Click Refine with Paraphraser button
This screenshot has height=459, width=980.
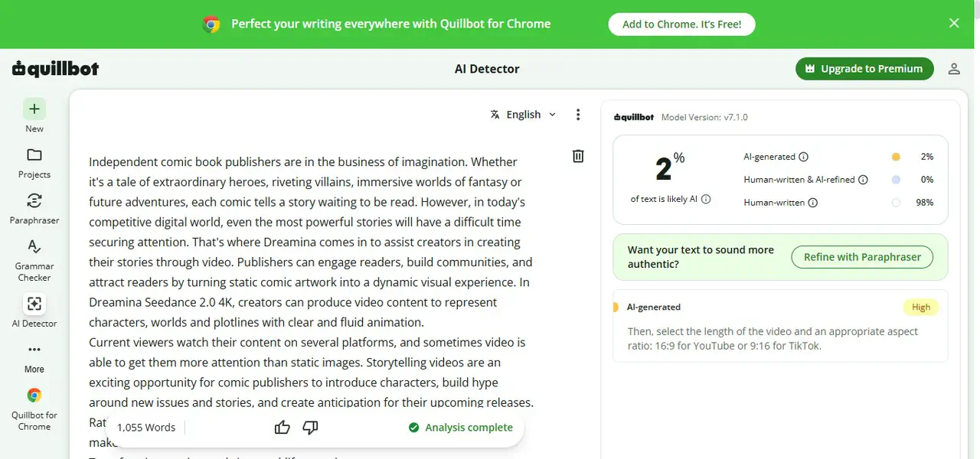point(862,257)
